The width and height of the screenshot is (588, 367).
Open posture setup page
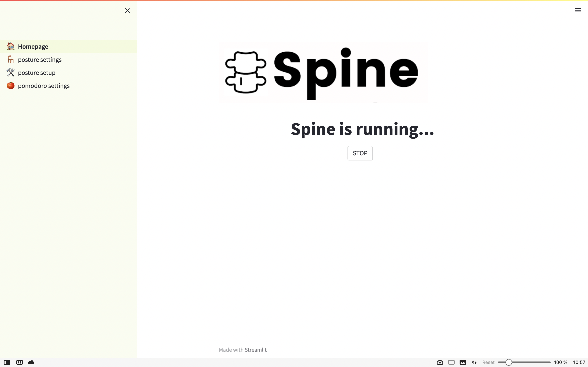point(37,73)
